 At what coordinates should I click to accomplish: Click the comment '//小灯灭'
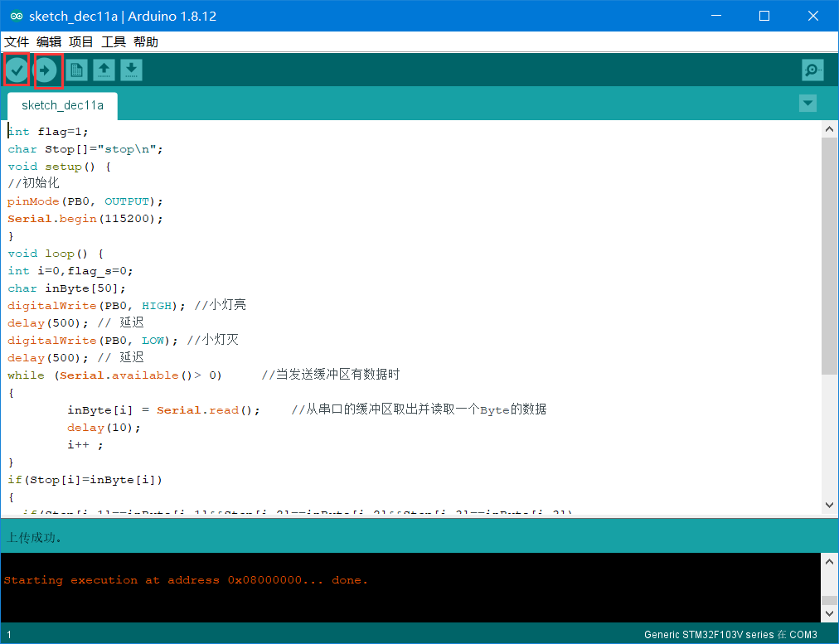212,340
